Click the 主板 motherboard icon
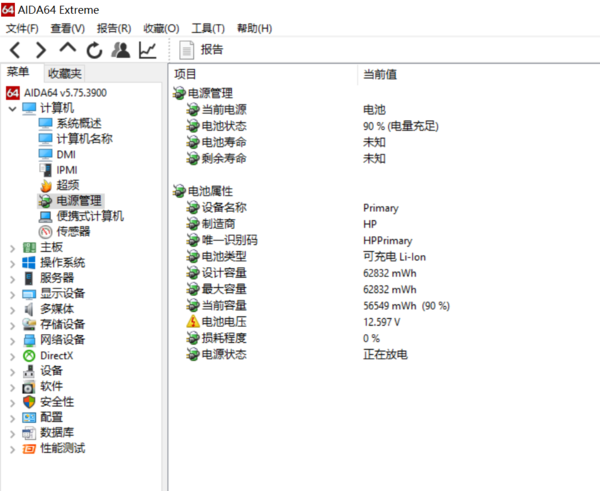 [x=29, y=248]
